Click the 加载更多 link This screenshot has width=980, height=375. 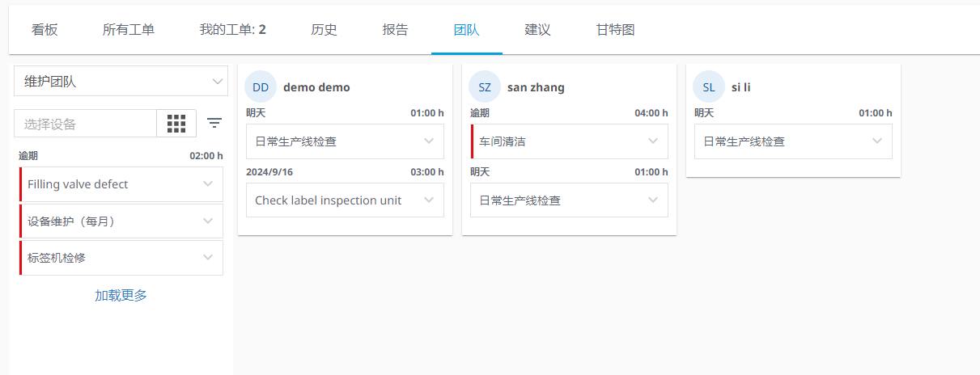pos(121,295)
